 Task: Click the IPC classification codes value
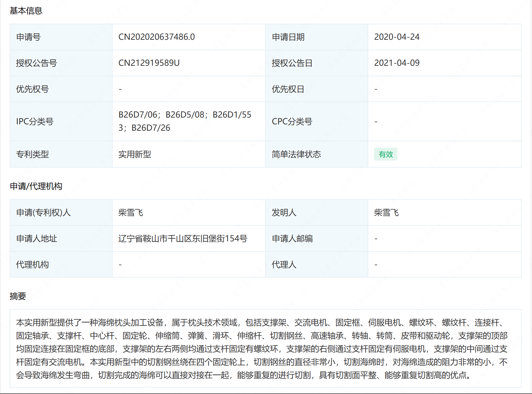coord(185,121)
